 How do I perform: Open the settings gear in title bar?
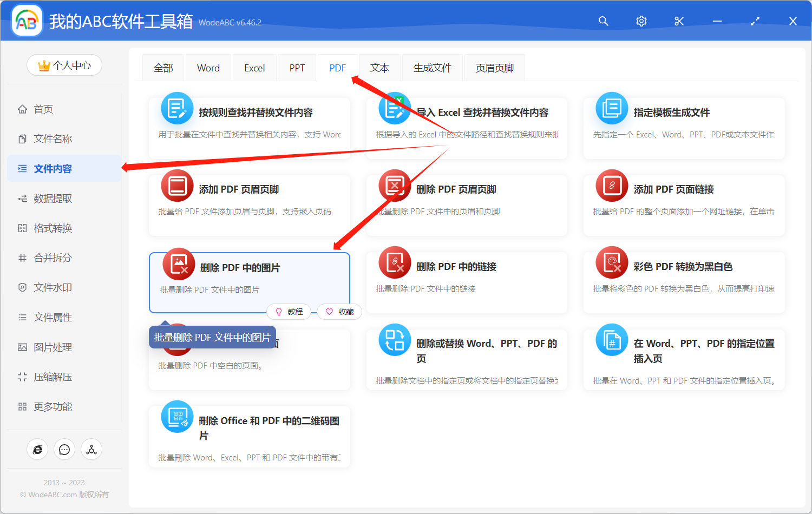click(641, 21)
